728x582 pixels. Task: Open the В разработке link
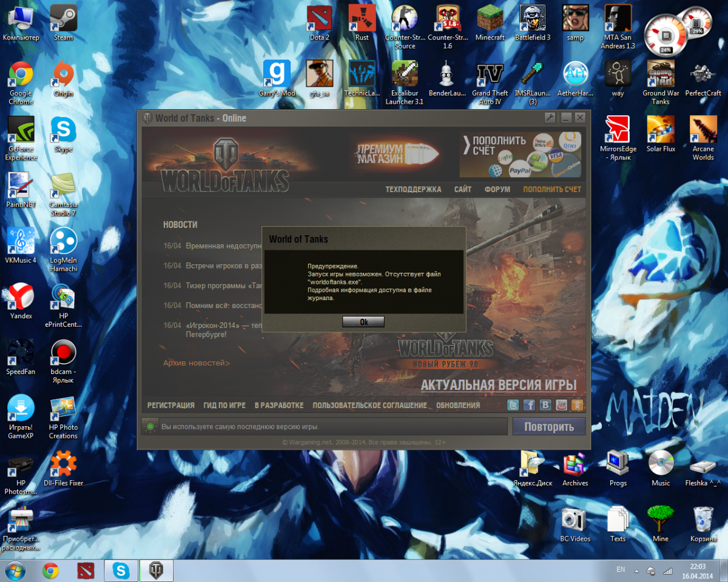pos(279,405)
